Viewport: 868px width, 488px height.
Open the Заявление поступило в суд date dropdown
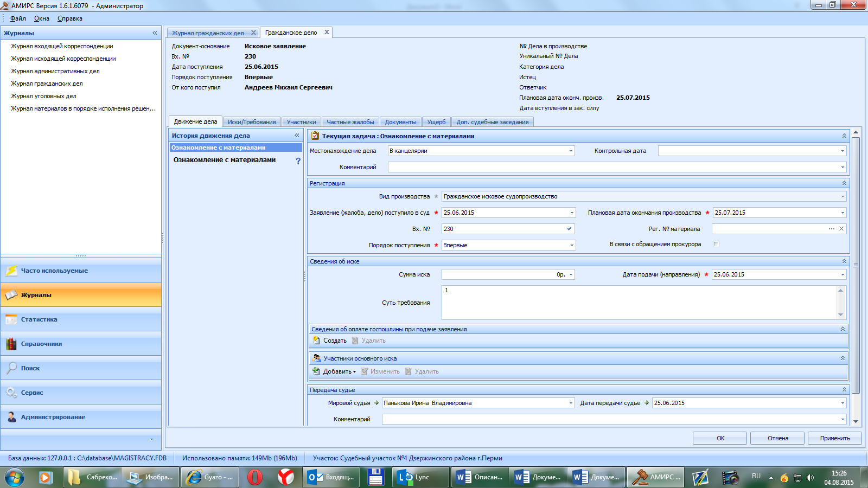(572, 213)
